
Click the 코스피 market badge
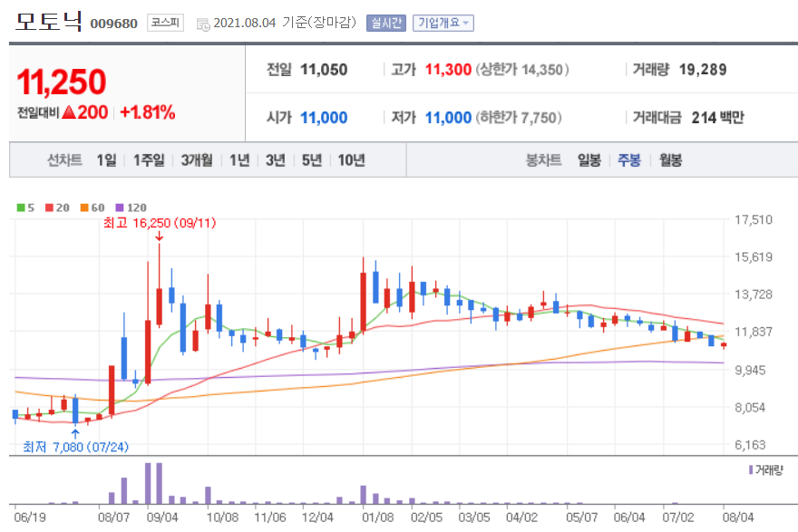pos(165,23)
